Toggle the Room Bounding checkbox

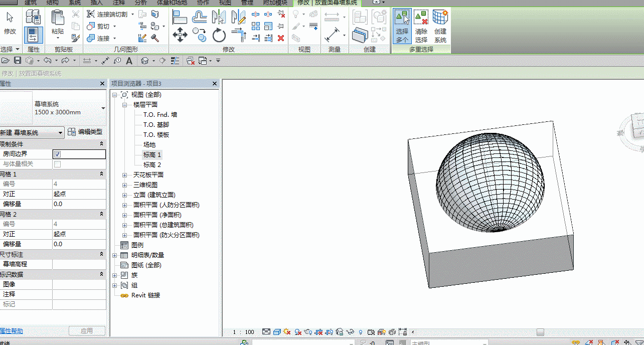pyautogui.click(x=57, y=154)
